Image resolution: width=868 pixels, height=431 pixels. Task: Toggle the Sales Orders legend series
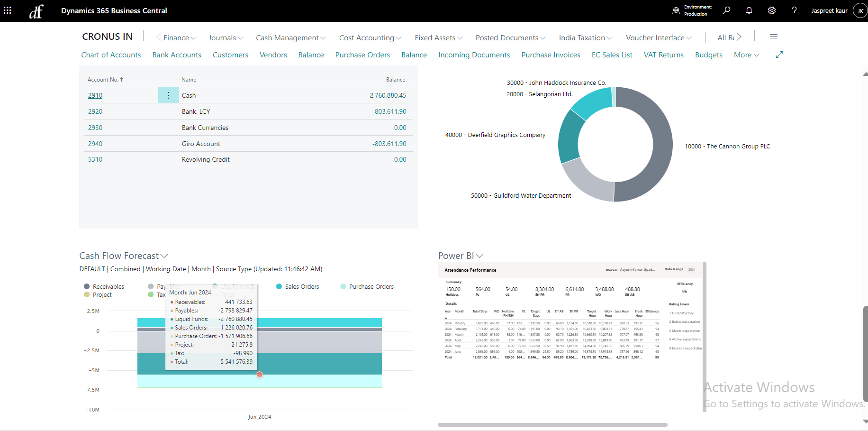coord(298,286)
